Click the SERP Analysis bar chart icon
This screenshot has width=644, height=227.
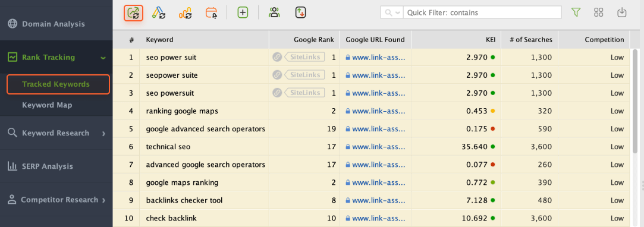[12, 166]
